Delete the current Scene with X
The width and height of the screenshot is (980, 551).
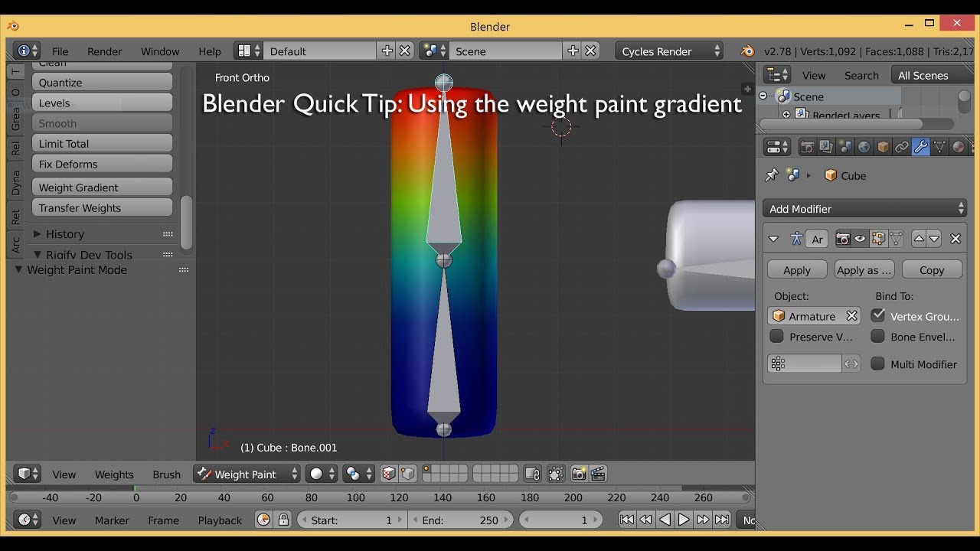(590, 51)
